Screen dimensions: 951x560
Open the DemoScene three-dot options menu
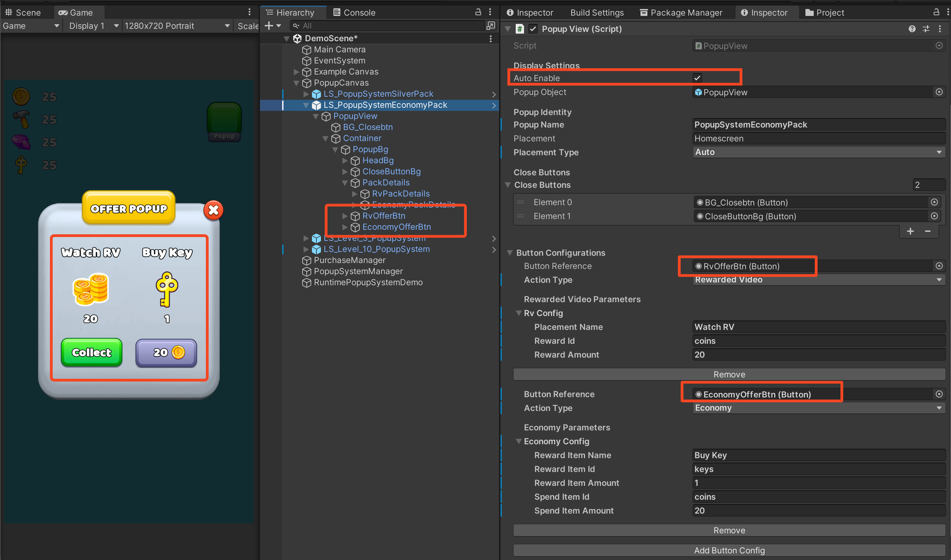490,38
